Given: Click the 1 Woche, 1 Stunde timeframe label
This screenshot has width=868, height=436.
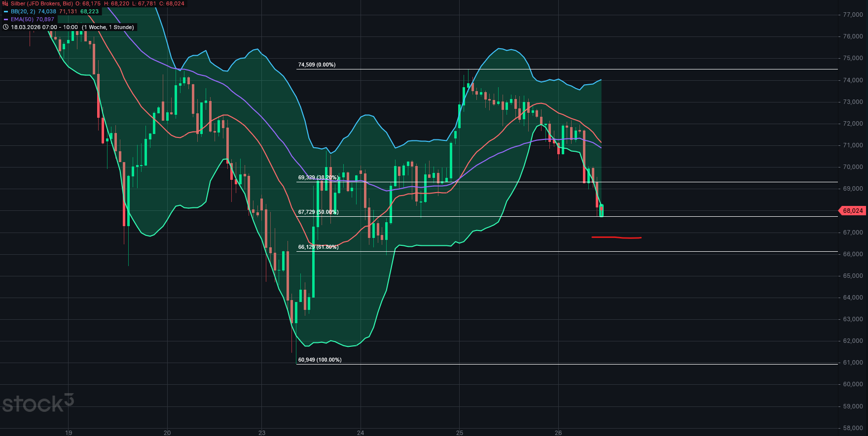Looking at the screenshot, I should 108,27.
